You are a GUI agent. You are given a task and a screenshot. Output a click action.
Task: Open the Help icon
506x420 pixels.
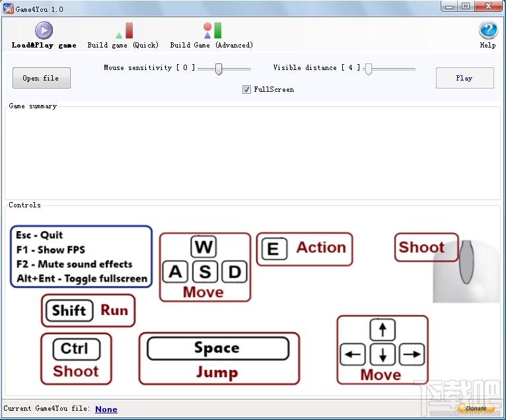point(488,30)
